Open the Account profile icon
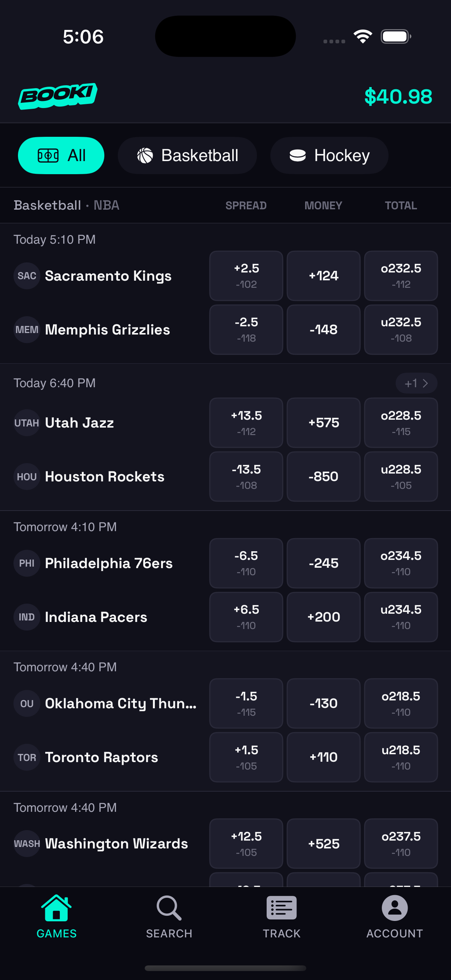 coord(394,908)
